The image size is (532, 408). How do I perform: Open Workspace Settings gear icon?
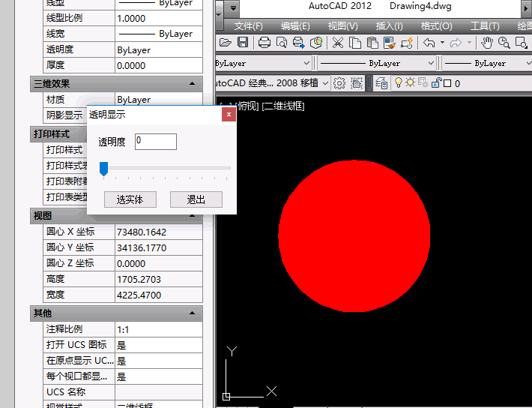coord(339,83)
